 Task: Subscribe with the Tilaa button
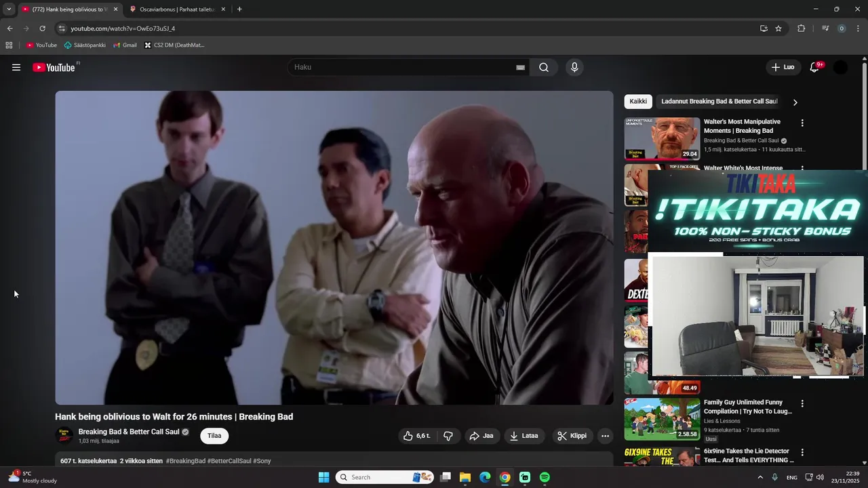click(x=214, y=436)
